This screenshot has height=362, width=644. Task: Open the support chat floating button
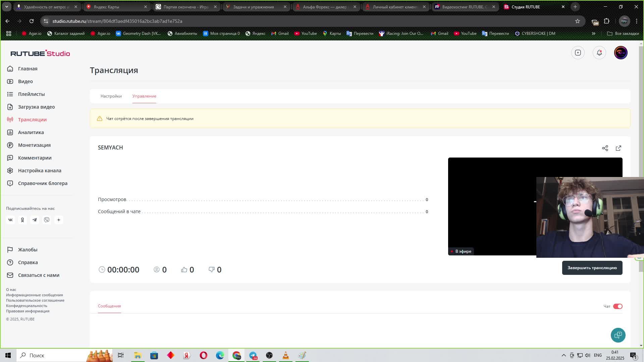pyautogui.click(x=618, y=335)
